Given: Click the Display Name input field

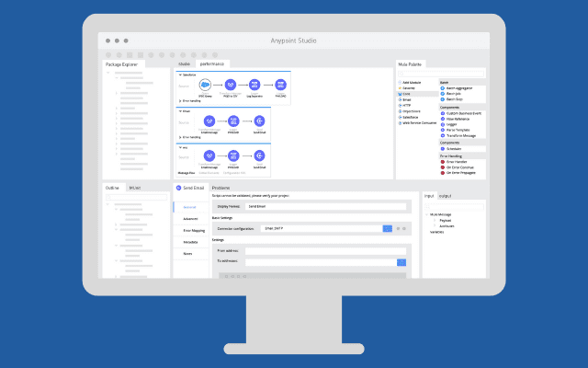Looking at the screenshot, I should point(326,206).
